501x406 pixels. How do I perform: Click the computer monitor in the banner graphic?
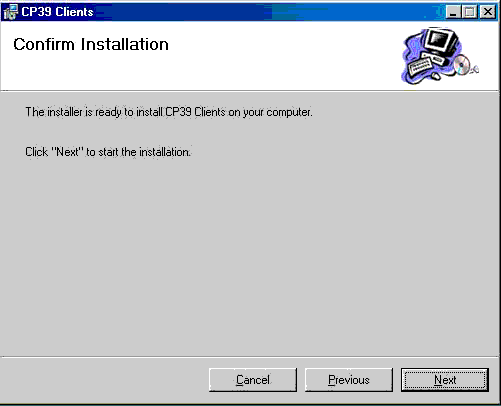coord(441,43)
